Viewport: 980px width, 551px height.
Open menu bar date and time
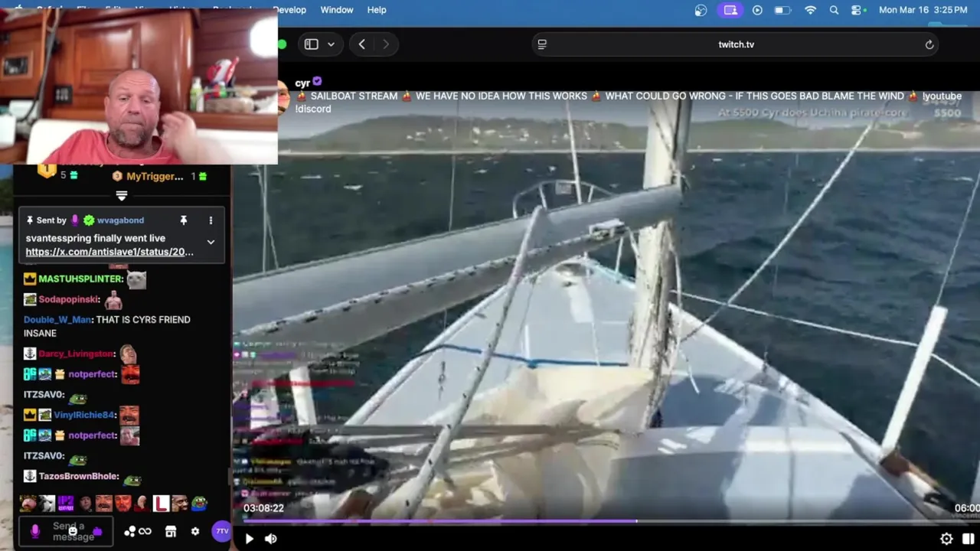point(923,10)
